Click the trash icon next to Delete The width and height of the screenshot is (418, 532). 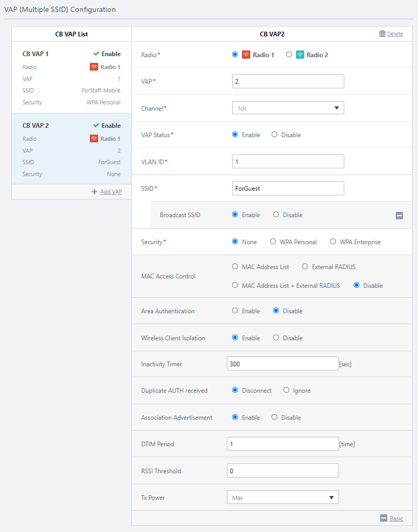pyautogui.click(x=382, y=34)
